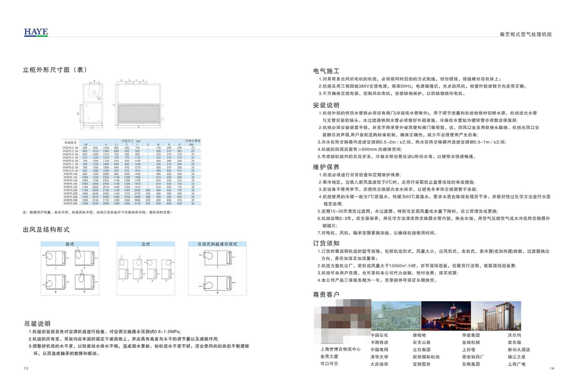Click the HAYE logo in header
The image size is (574, 392).
tap(36, 32)
